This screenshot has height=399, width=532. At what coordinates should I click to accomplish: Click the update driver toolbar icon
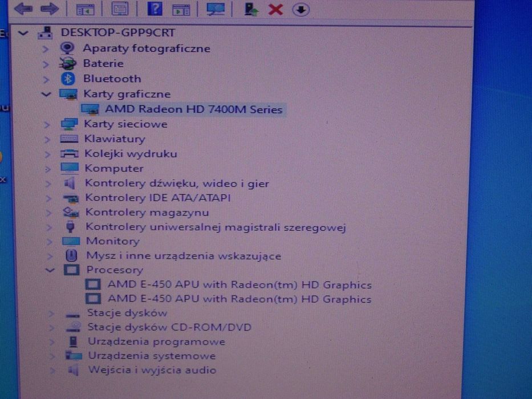(251, 9)
